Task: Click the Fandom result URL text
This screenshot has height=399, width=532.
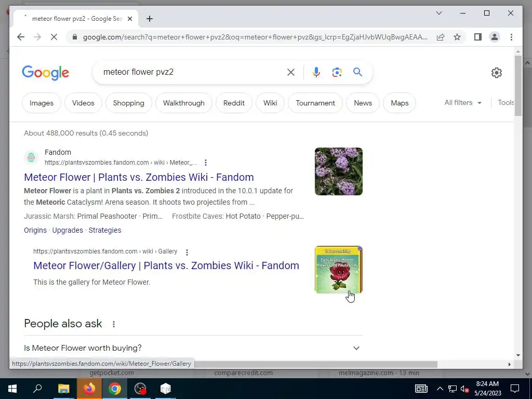Action: (x=121, y=163)
